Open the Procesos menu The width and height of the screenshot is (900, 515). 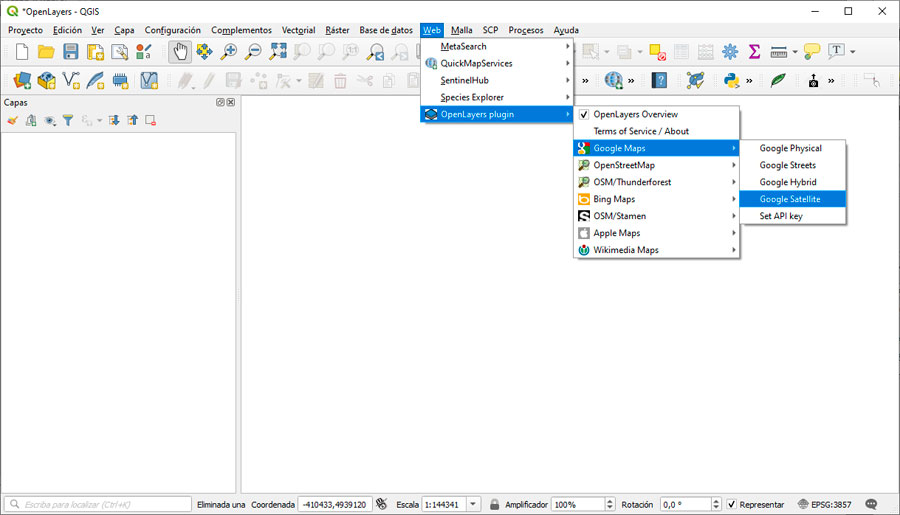coord(526,30)
